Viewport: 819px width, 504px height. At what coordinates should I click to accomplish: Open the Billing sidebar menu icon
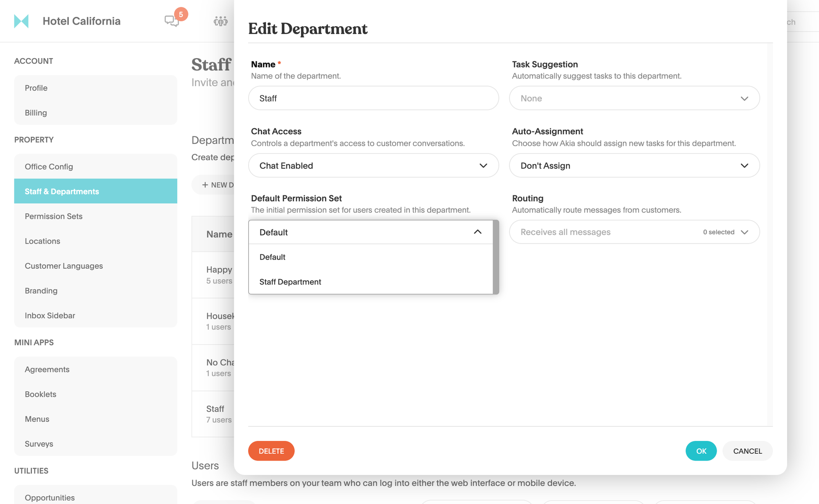pyautogui.click(x=35, y=112)
